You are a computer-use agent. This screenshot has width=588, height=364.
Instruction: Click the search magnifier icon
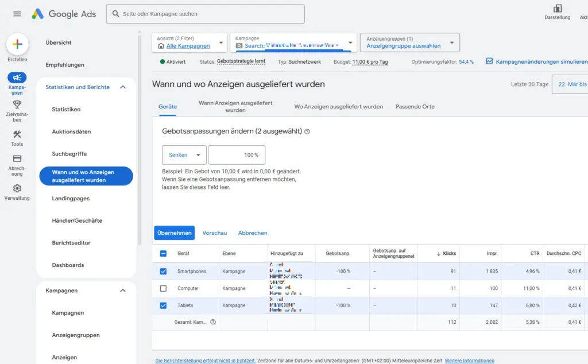click(x=116, y=14)
